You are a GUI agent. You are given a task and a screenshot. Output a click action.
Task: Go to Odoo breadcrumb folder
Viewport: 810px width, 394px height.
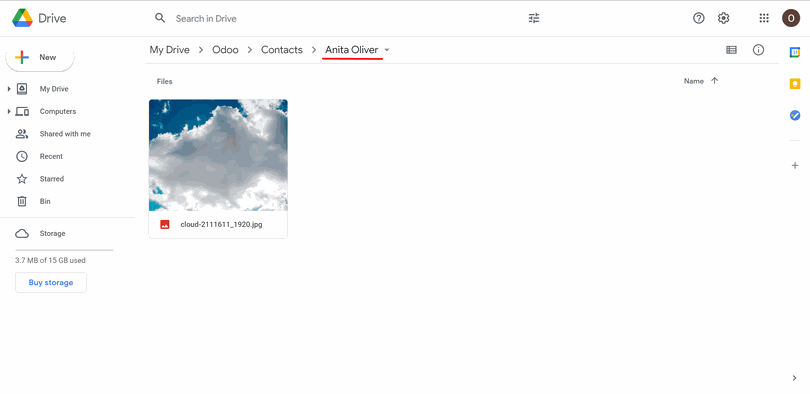pos(225,50)
